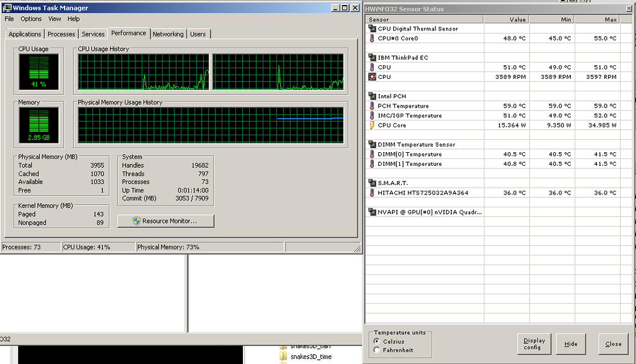Select the snakes3D_time folder name
Viewport: 636px width, 364px height.
pos(311,357)
